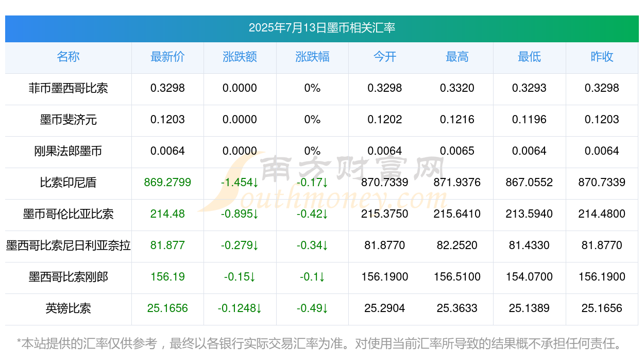Click the row name 英镑比索
Screen dimensions: 644x360
click(68, 308)
